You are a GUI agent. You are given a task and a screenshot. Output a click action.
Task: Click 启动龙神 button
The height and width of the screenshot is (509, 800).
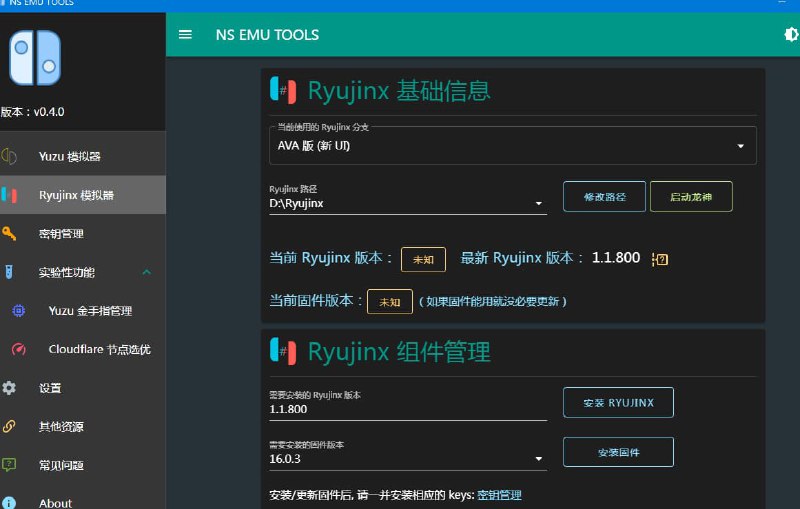pos(691,196)
